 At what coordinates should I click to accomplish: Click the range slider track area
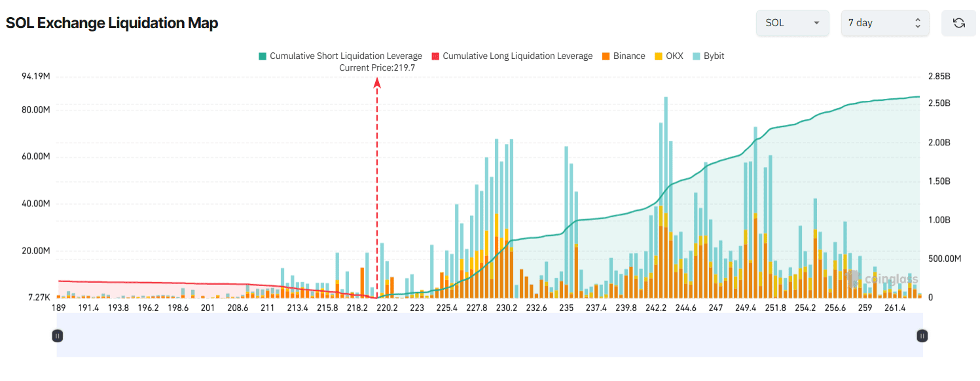click(490, 335)
